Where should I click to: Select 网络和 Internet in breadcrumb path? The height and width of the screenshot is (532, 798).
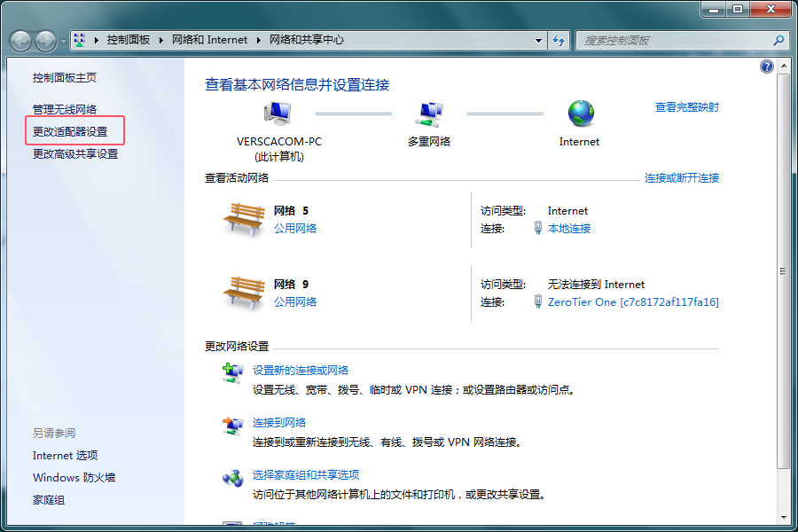pos(212,40)
